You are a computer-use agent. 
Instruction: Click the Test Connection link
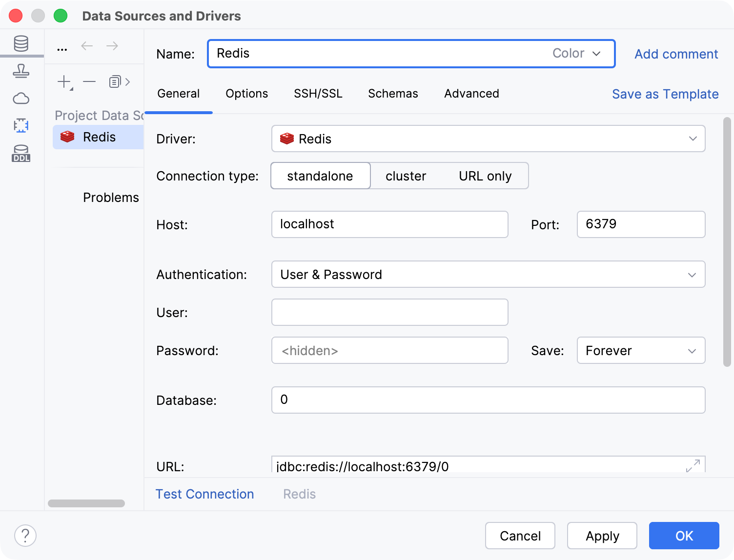click(x=204, y=494)
